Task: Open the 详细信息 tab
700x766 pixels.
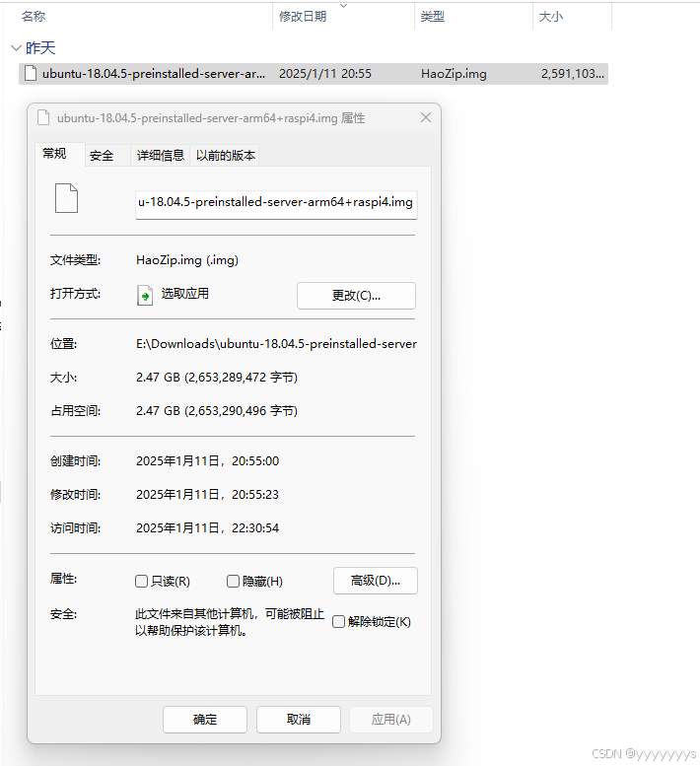Action: pos(161,156)
